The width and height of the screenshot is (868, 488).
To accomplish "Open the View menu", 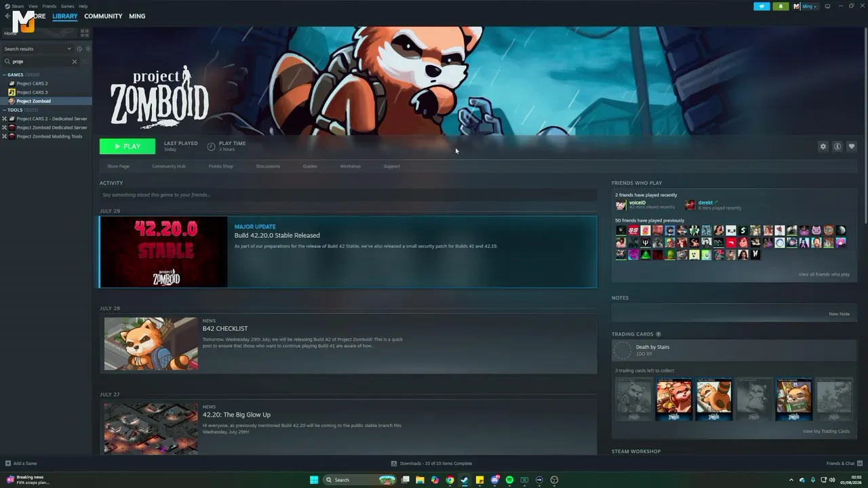I will pyautogui.click(x=33, y=6).
